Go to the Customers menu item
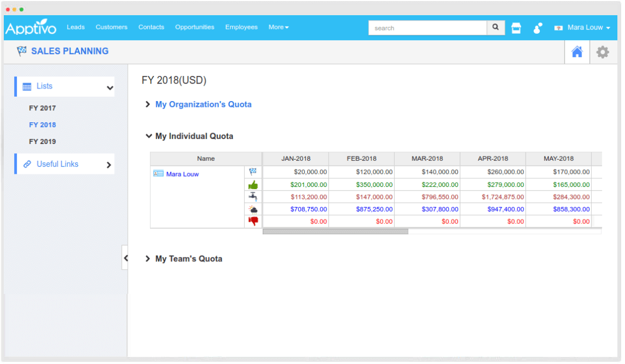 point(111,27)
